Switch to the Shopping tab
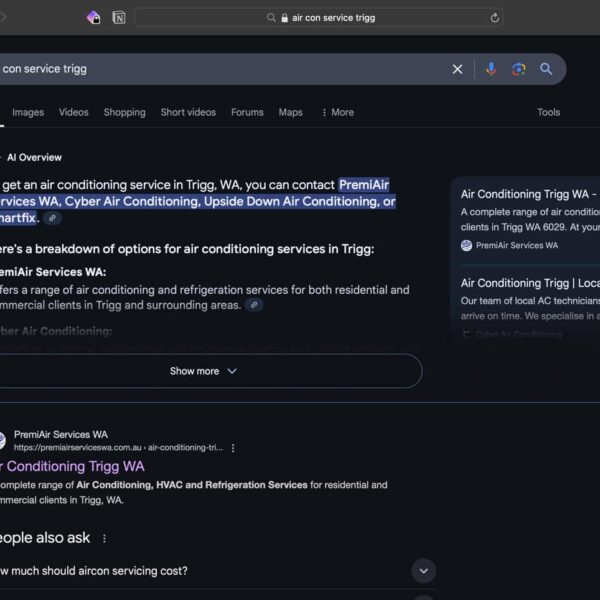Image resolution: width=600 pixels, height=600 pixels. pyautogui.click(x=124, y=112)
